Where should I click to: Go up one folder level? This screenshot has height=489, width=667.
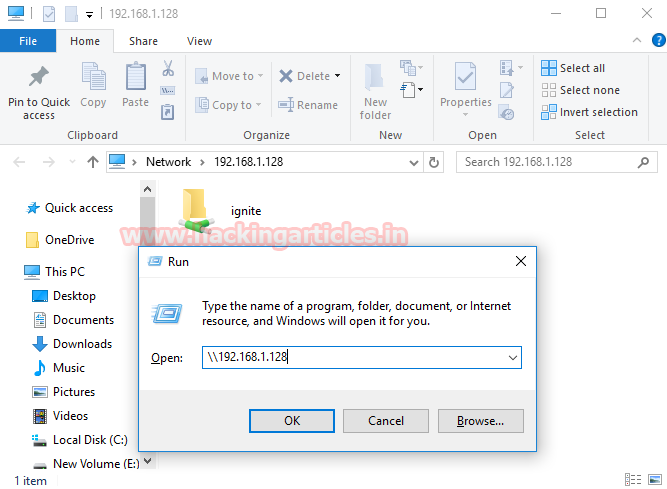pyautogui.click(x=93, y=162)
